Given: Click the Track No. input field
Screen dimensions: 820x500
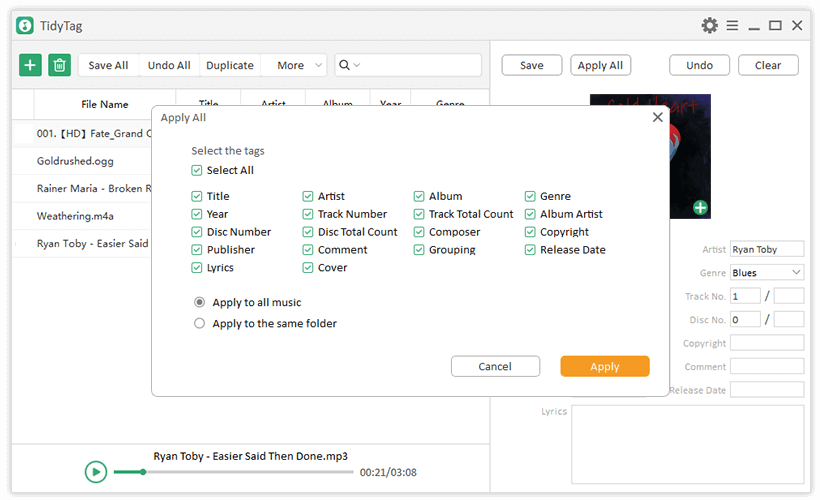Looking at the screenshot, I should tap(745, 296).
